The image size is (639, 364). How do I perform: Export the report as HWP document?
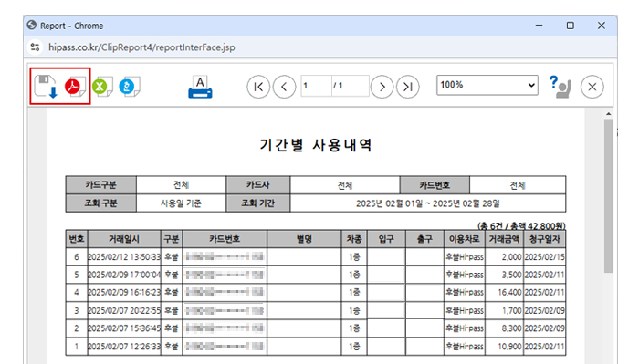coord(130,87)
